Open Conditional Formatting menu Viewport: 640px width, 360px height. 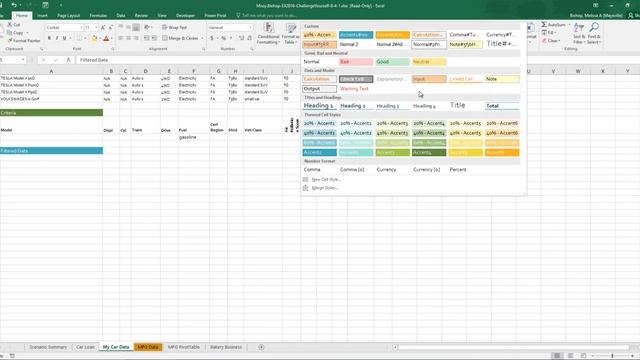[268, 33]
